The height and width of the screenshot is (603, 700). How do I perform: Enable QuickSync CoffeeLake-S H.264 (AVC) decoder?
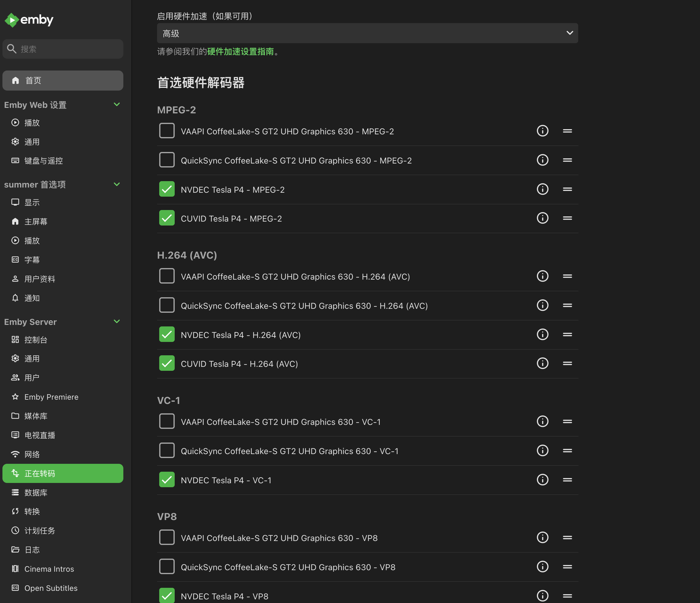(167, 305)
